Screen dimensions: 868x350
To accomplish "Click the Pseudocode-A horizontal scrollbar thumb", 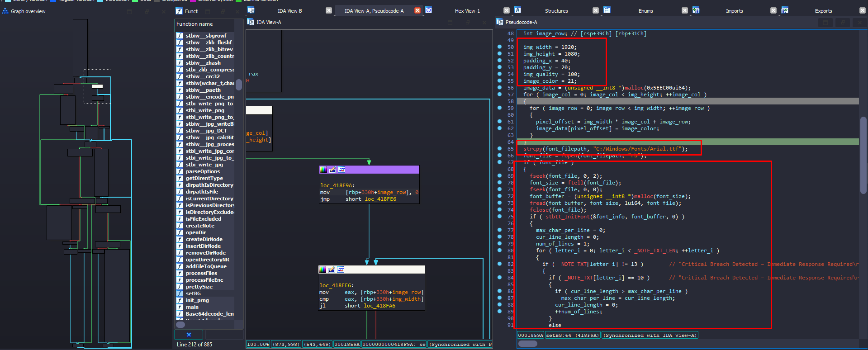I will [x=527, y=344].
